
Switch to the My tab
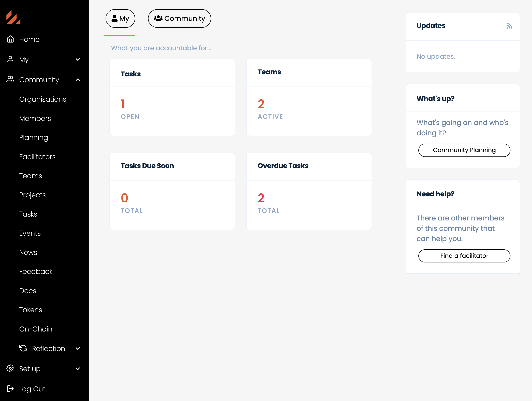tap(120, 19)
